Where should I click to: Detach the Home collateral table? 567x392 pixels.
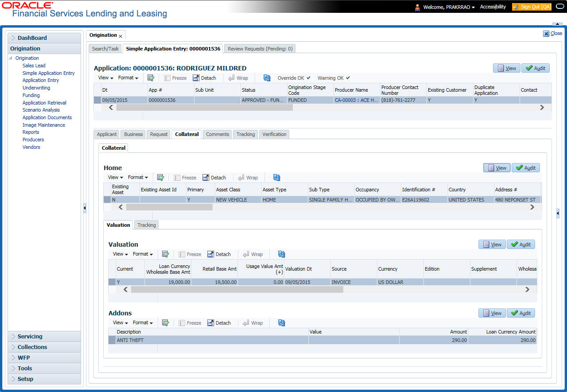(214, 178)
